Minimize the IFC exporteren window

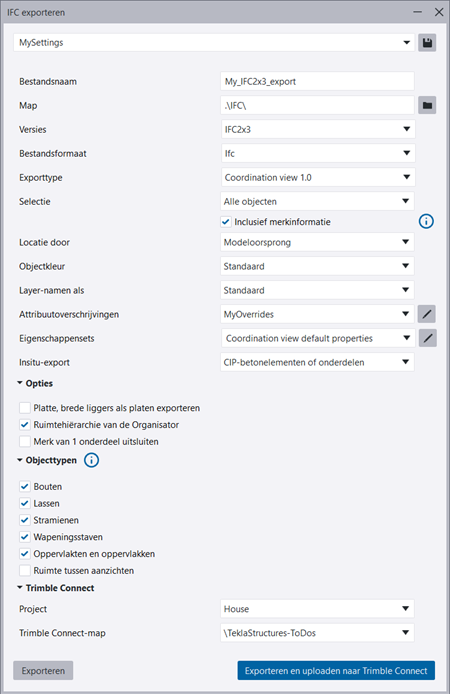tap(417, 12)
